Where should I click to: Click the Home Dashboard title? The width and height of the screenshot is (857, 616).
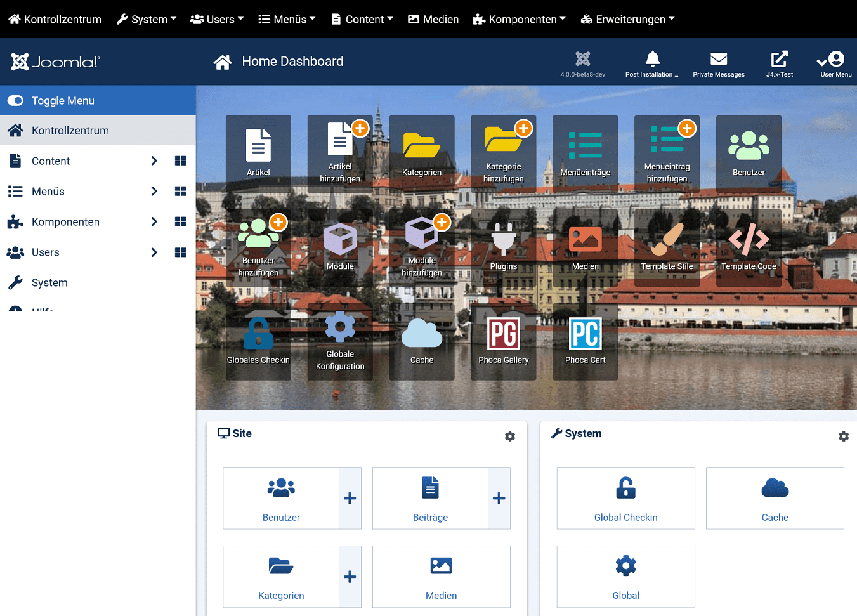point(292,62)
